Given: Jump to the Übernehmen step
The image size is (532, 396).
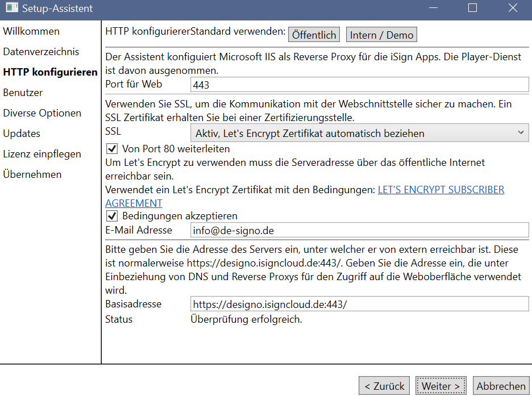Looking at the screenshot, I should pos(32,174).
